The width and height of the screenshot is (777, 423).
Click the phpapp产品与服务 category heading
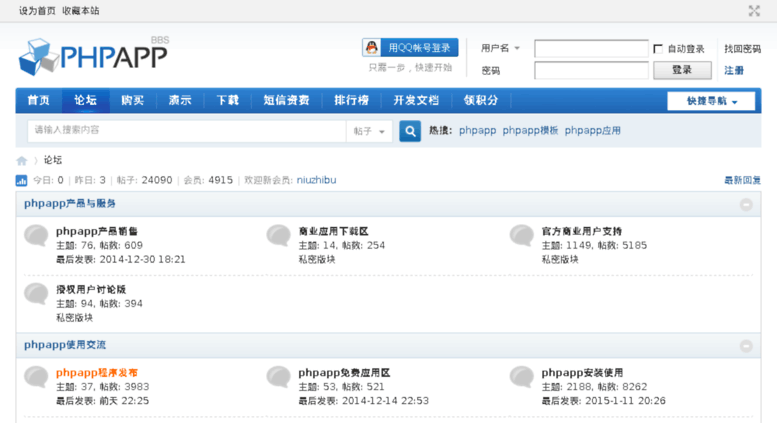tap(70, 204)
